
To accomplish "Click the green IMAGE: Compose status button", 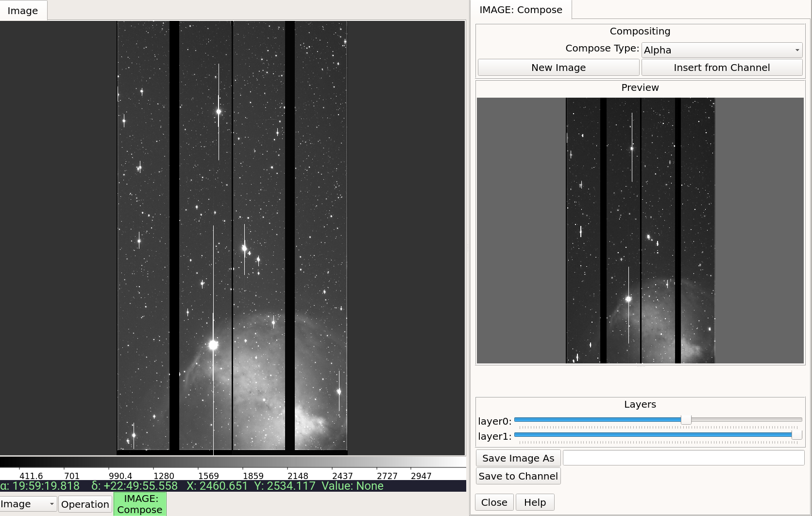I will (x=140, y=504).
